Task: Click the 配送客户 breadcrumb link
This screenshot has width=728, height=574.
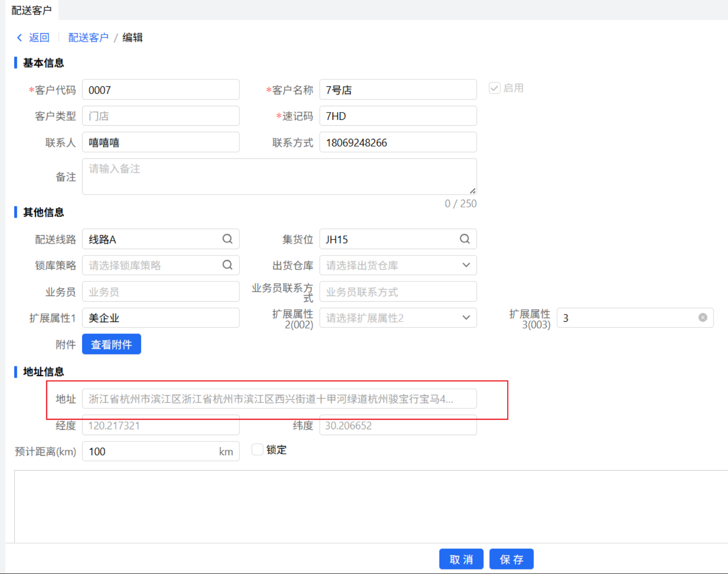Action: [88, 38]
